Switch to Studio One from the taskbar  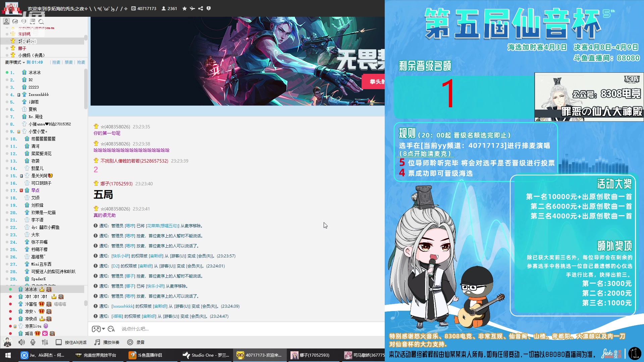tap(206, 355)
